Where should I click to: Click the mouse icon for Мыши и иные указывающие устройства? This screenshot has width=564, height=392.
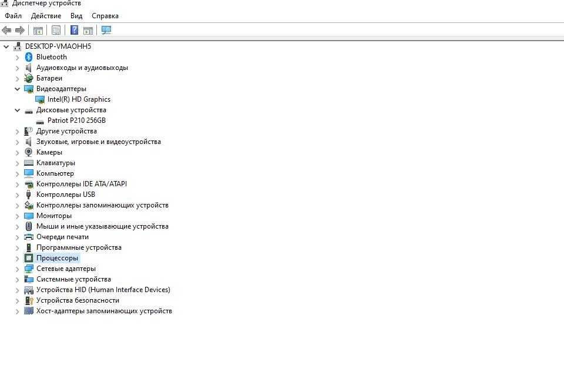click(x=29, y=226)
